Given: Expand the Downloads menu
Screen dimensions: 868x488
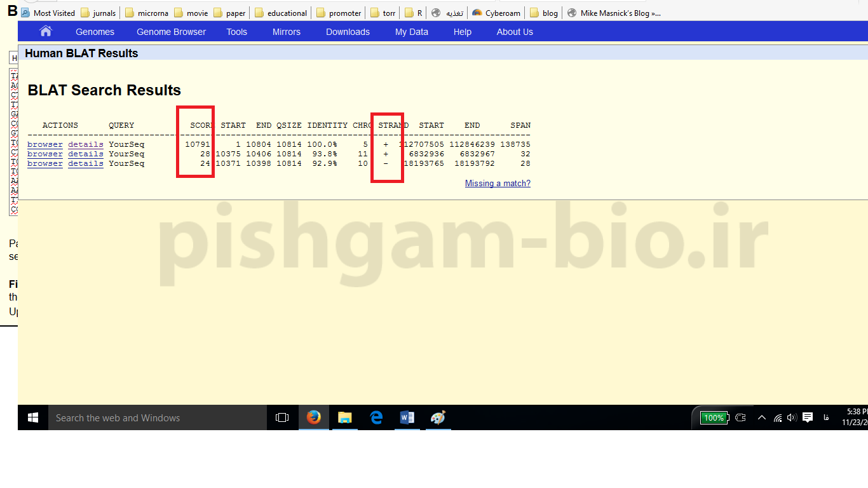Looking at the screenshot, I should tap(348, 32).
